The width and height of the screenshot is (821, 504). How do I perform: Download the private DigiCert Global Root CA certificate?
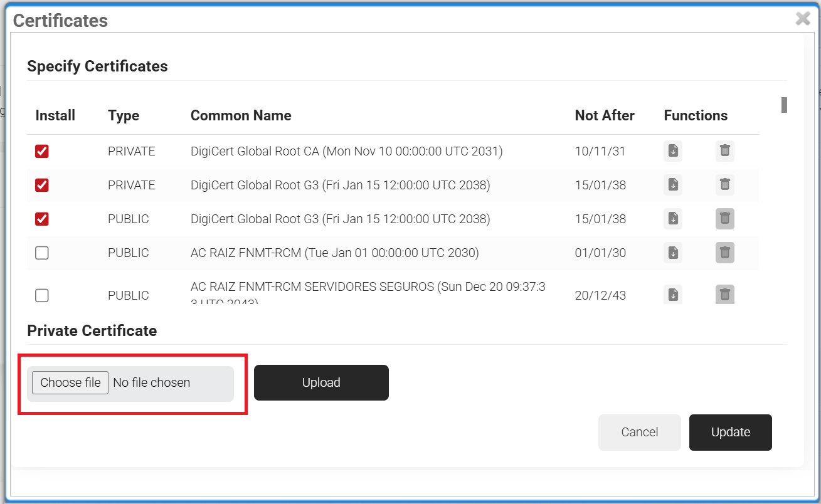pos(673,151)
